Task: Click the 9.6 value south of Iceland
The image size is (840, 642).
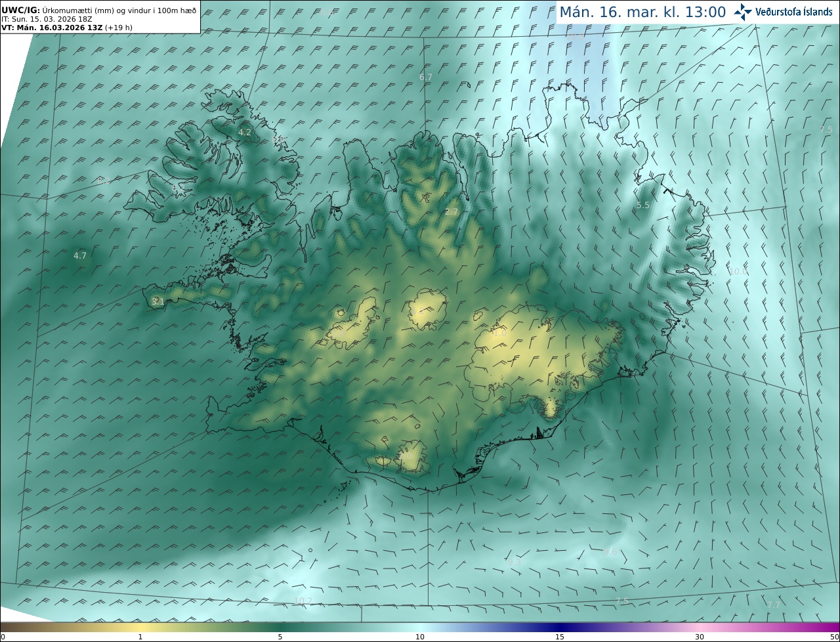Action: coord(610,552)
